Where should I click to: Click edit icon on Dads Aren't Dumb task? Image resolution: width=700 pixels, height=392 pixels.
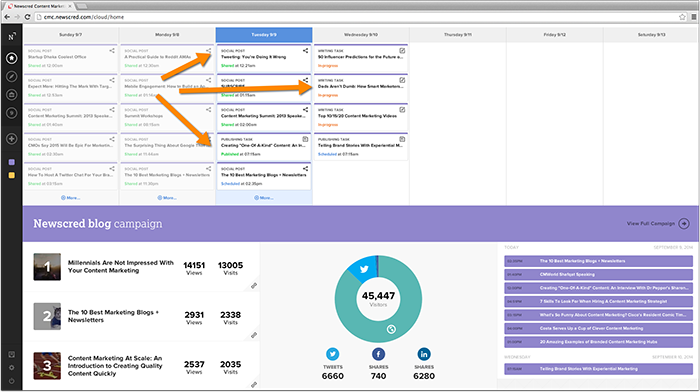(402, 80)
